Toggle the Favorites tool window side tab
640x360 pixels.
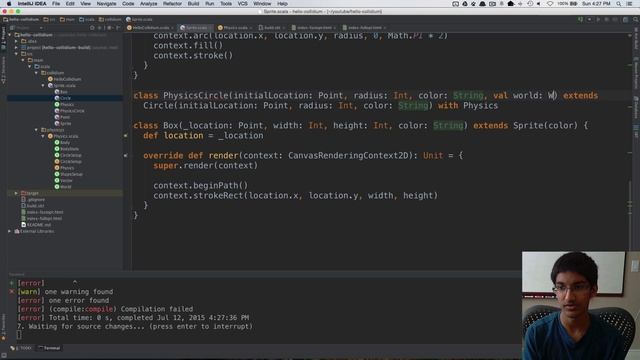point(3,327)
